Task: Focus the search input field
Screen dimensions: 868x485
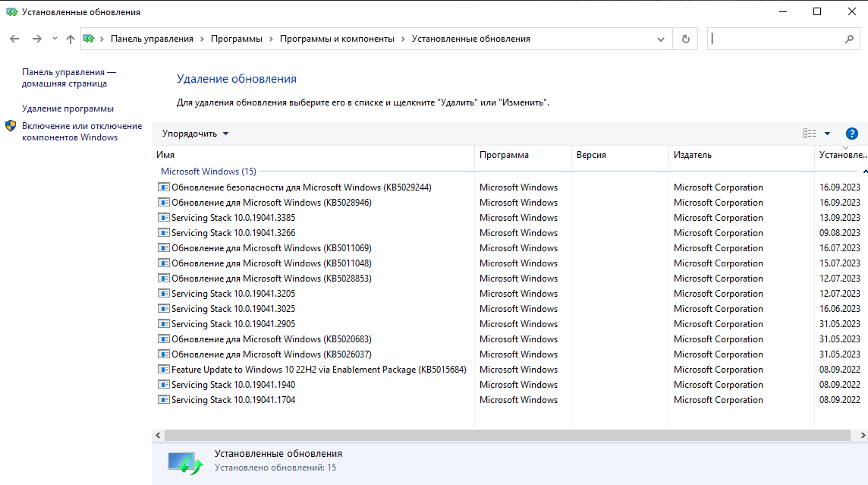Action: click(x=775, y=39)
